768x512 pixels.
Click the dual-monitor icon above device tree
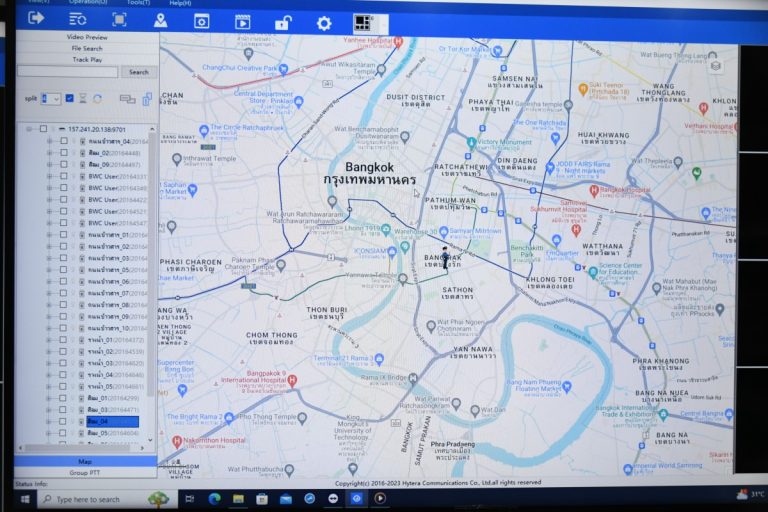click(x=127, y=99)
